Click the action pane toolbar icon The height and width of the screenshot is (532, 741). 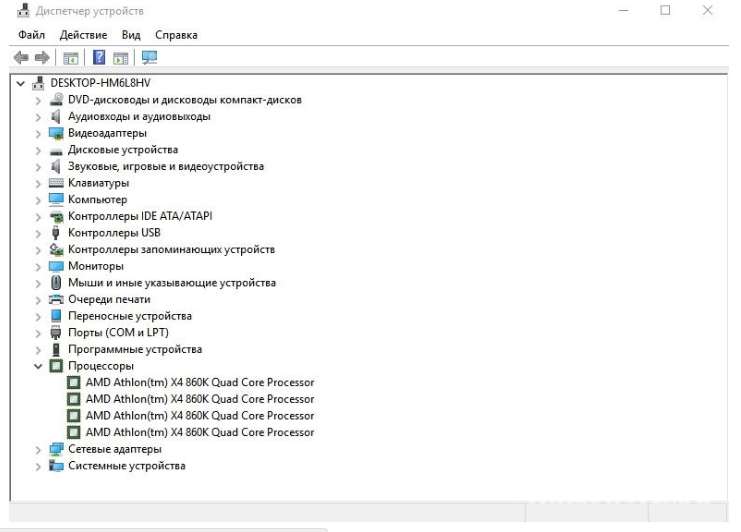pos(121,58)
